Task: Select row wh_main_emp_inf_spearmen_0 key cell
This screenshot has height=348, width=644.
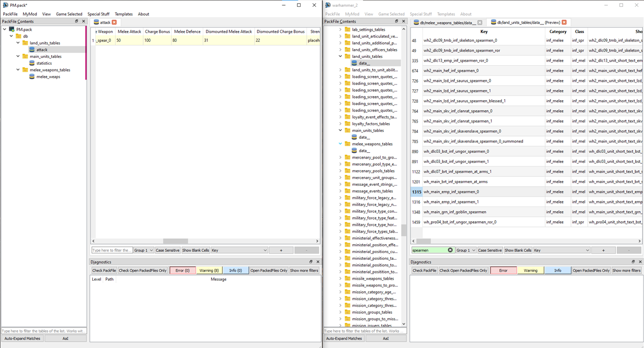Action: pos(484,192)
